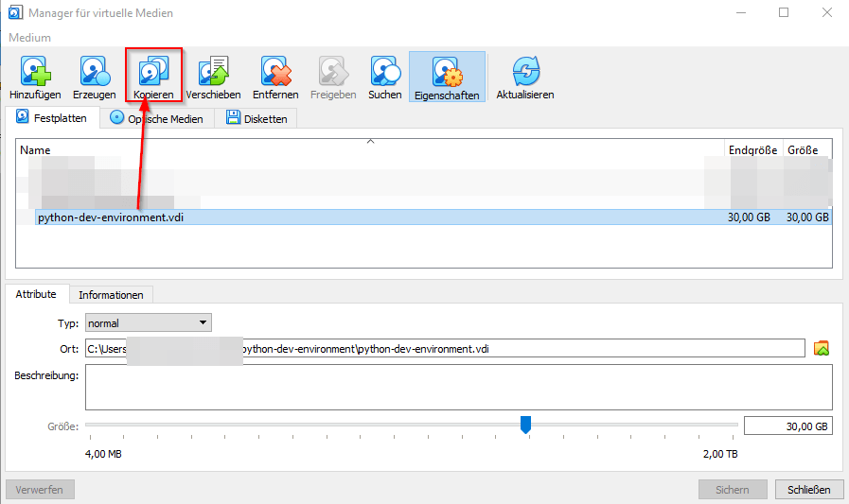Browse location with the folder icon
Image resolution: width=849 pixels, height=504 pixels.
(x=822, y=348)
